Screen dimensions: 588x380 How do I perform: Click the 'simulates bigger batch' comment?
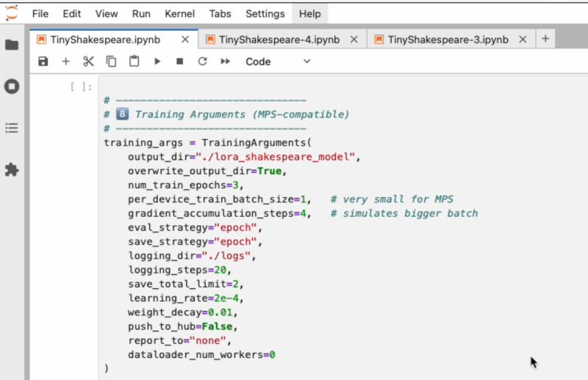(x=404, y=213)
